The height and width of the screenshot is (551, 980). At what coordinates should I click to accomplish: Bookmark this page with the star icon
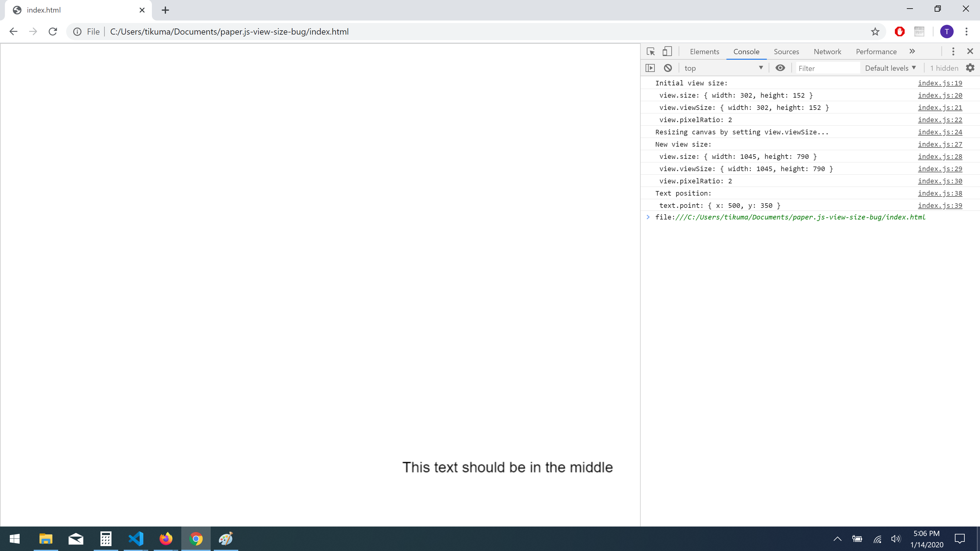[x=875, y=32]
